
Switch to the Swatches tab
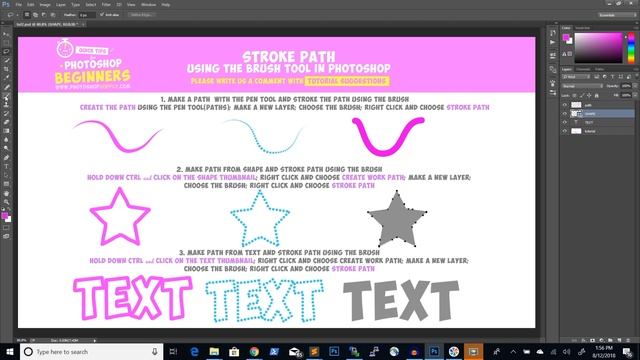pyautogui.click(x=582, y=28)
